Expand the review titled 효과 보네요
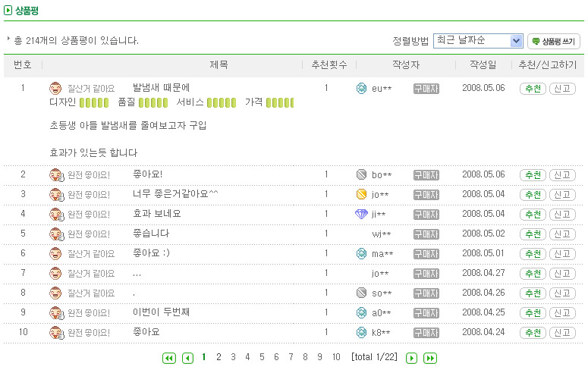Image resolution: width=588 pixels, height=370 pixels. pyautogui.click(x=157, y=214)
